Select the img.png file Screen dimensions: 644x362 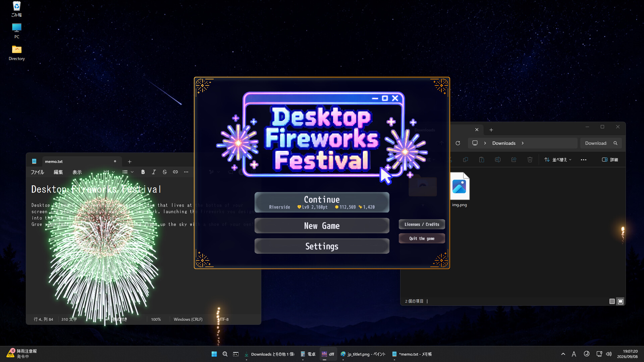(x=459, y=190)
